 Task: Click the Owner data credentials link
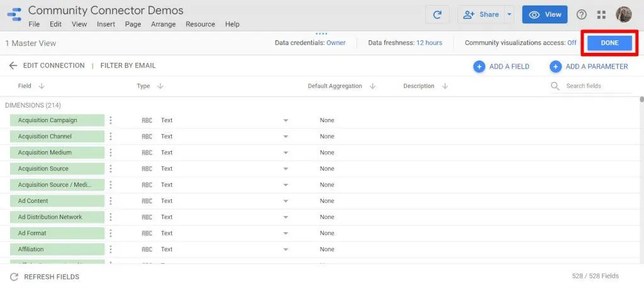pyautogui.click(x=336, y=43)
